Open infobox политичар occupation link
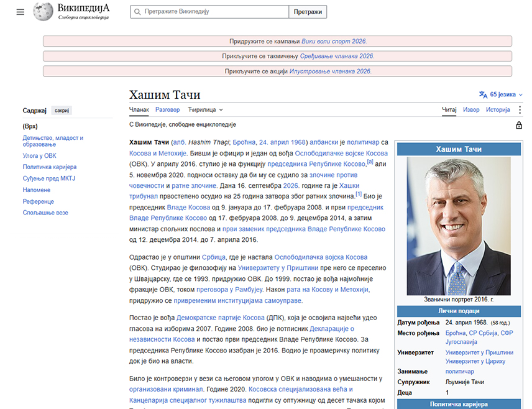532x409 pixels. pos(460,371)
